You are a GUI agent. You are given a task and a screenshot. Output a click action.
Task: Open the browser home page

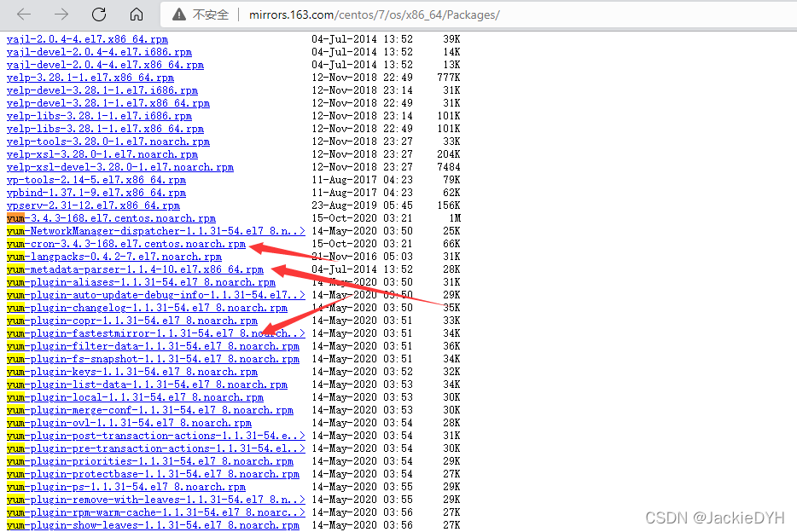(x=137, y=14)
